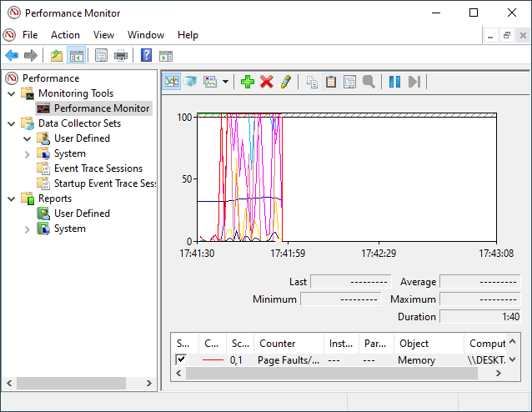532x412 pixels.
Task: Click View Log Data cube icon
Action: point(190,82)
